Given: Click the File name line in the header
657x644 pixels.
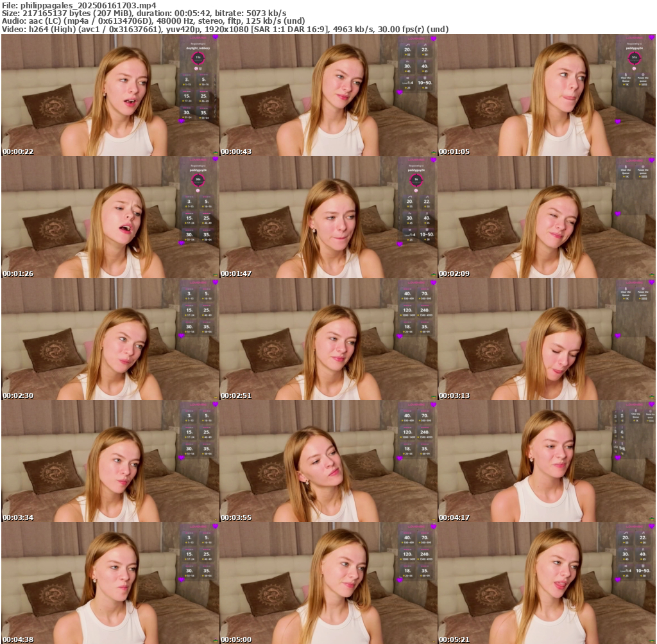Looking at the screenshot, I should tap(78, 4).
